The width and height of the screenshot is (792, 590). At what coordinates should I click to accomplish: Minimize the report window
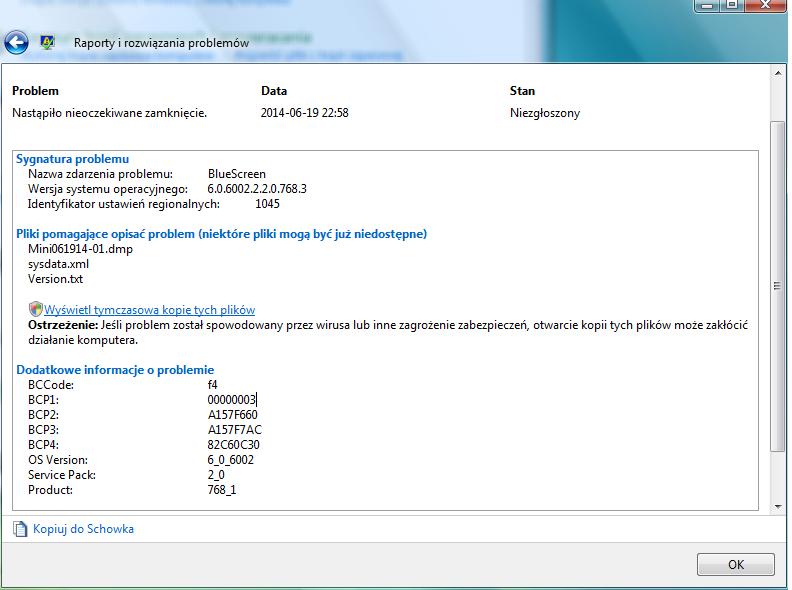pos(708,5)
